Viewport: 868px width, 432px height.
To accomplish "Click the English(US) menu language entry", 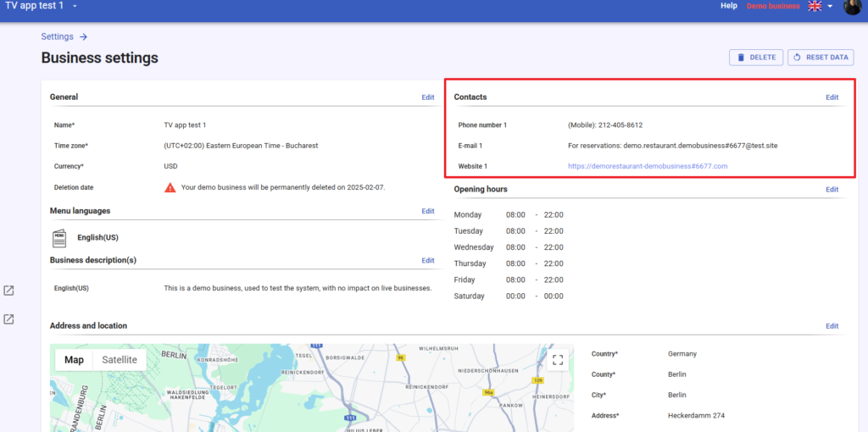I will coord(98,238).
